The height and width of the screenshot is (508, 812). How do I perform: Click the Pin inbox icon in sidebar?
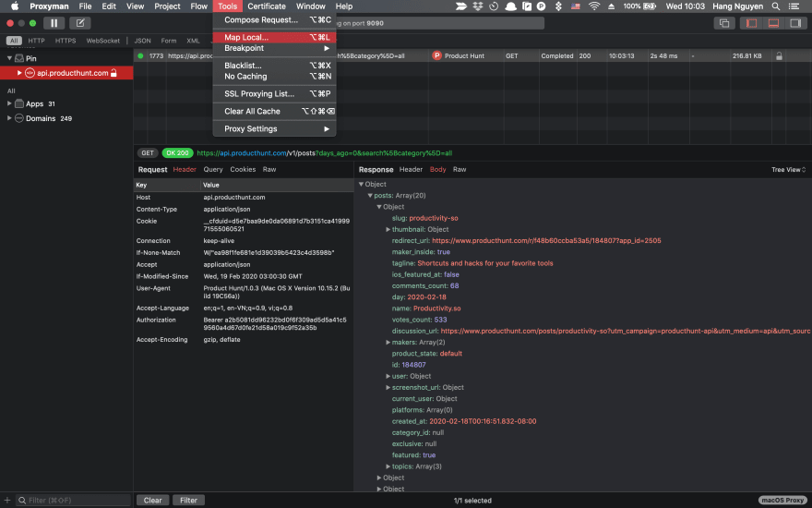point(19,58)
